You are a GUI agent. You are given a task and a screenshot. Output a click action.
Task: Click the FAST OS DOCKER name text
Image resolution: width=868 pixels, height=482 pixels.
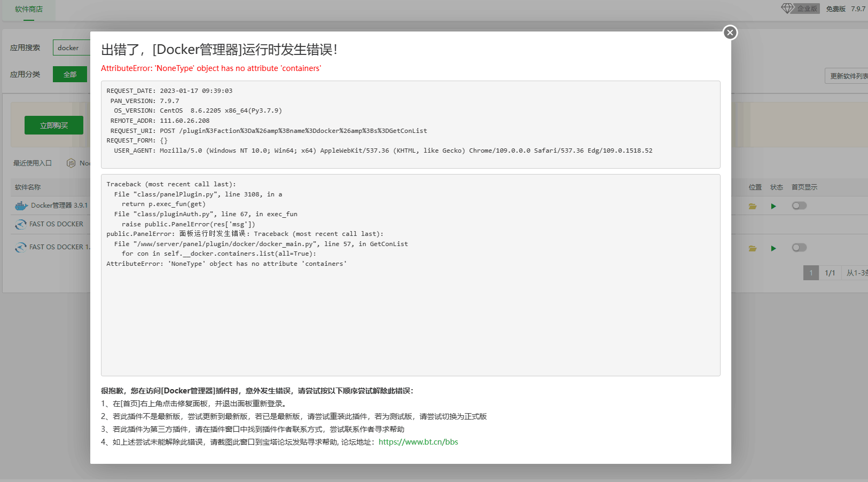click(56, 224)
